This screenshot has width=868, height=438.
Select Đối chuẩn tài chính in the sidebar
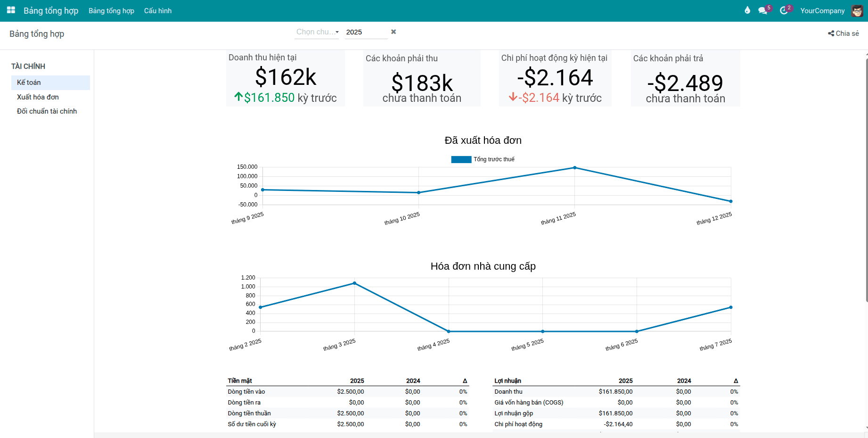[47, 111]
